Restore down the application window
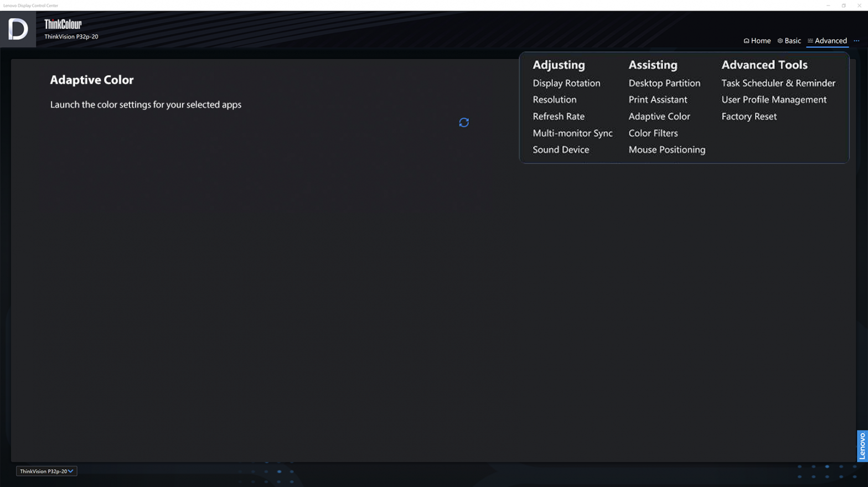The width and height of the screenshot is (868, 487). click(x=844, y=6)
